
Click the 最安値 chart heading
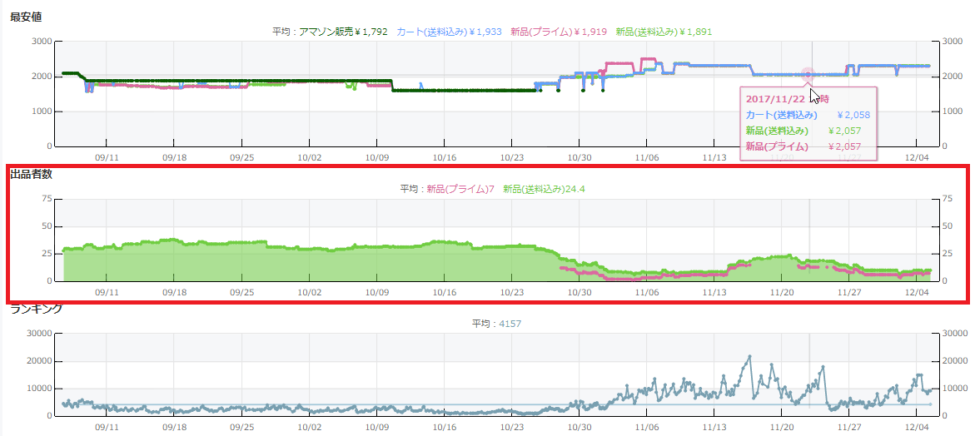tap(26, 17)
